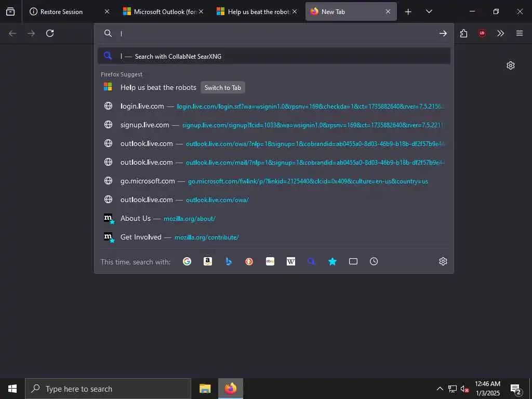Image resolution: width=532 pixels, height=399 pixels.
Task: Open the taskbar clock and date
Action: 487,389
